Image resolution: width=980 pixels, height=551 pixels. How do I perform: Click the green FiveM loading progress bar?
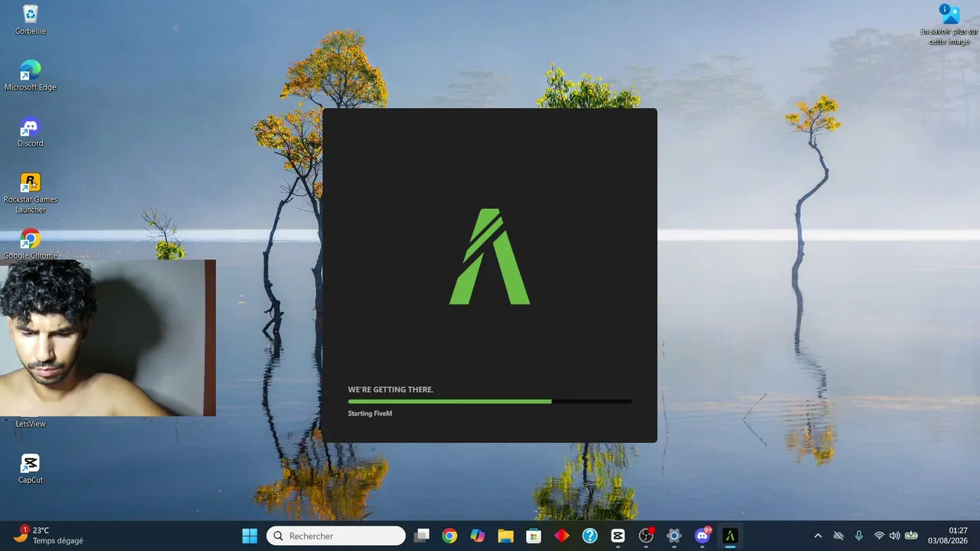pyautogui.click(x=490, y=401)
